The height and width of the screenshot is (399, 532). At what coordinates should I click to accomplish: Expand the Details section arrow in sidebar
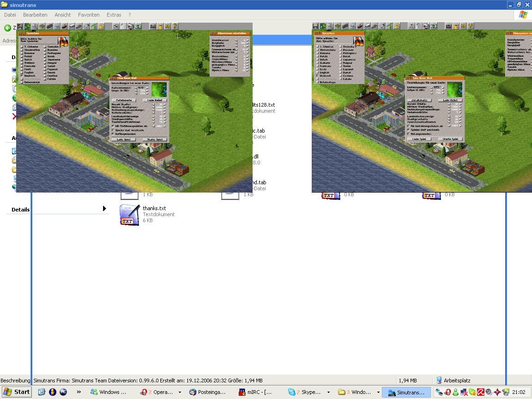(104, 209)
